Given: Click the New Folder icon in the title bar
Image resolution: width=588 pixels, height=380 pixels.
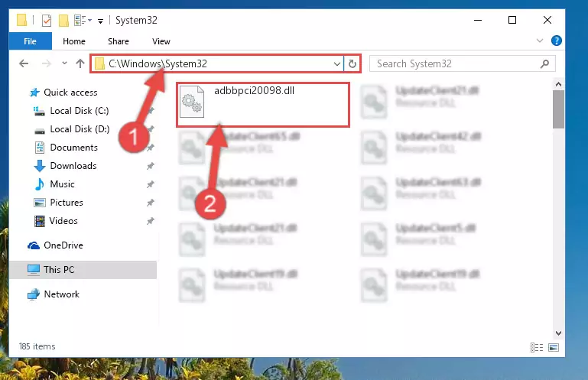Looking at the screenshot, I should point(63,20).
